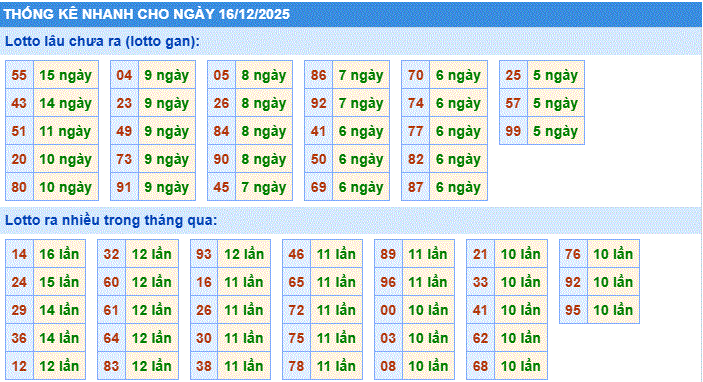The height and width of the screenshot is (382, 703).
Task: Select frequent number 24 cell
Action: point(19,282)
